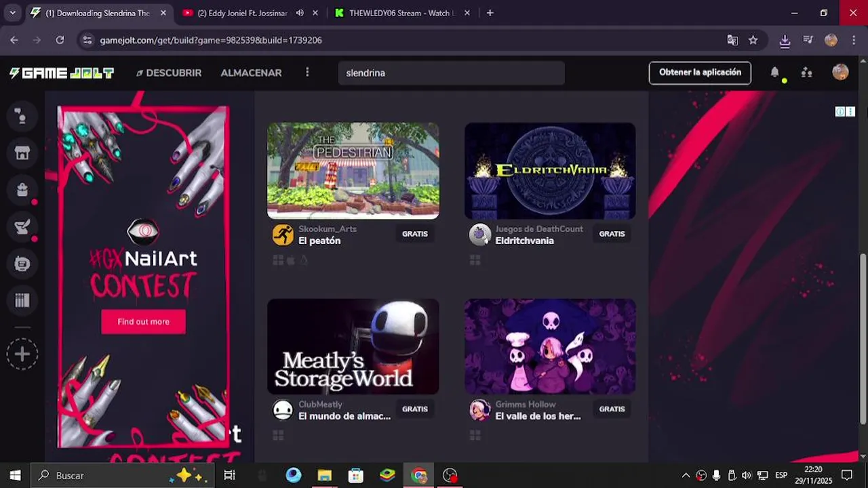
Task: Open the friends list icon
Action: [806, 73]
